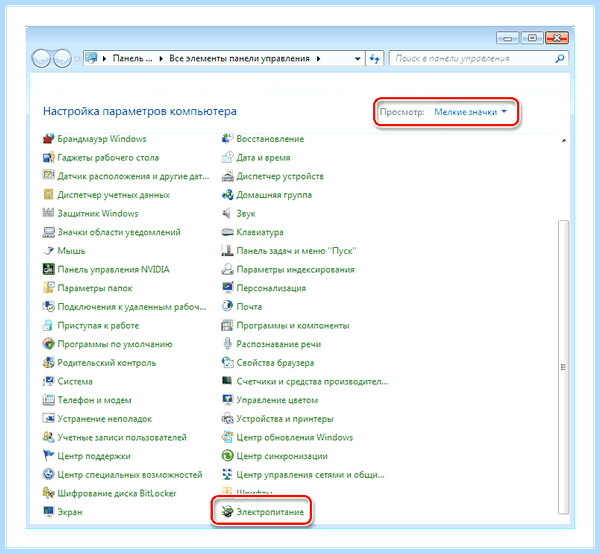Open the Приступая к работе link
The width and height of the screenshot is (600, 554).
coord(98,325)
